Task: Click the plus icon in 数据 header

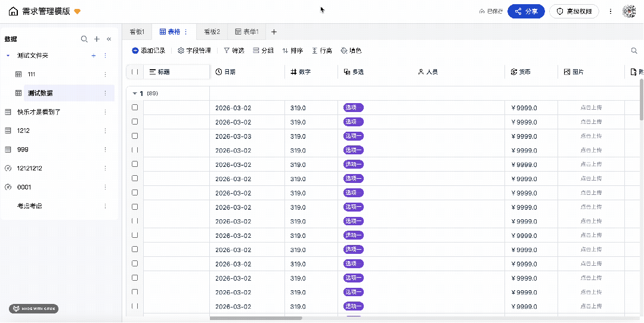Action: coord(97,39)
